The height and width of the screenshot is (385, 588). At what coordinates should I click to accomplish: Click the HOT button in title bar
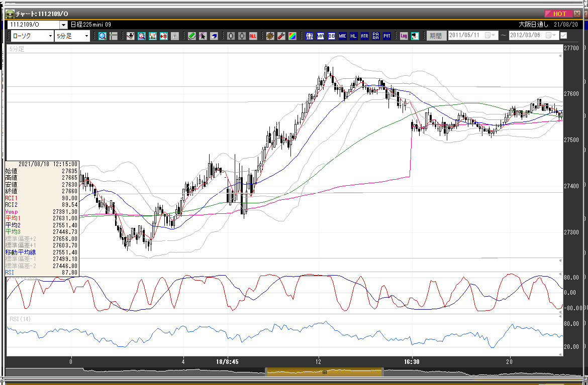coord(558,14)
